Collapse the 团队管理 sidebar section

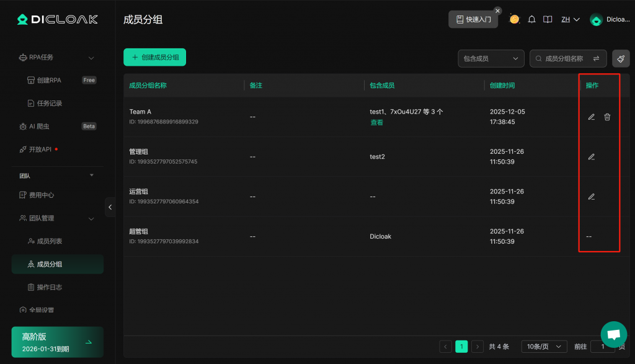point(91,218)
